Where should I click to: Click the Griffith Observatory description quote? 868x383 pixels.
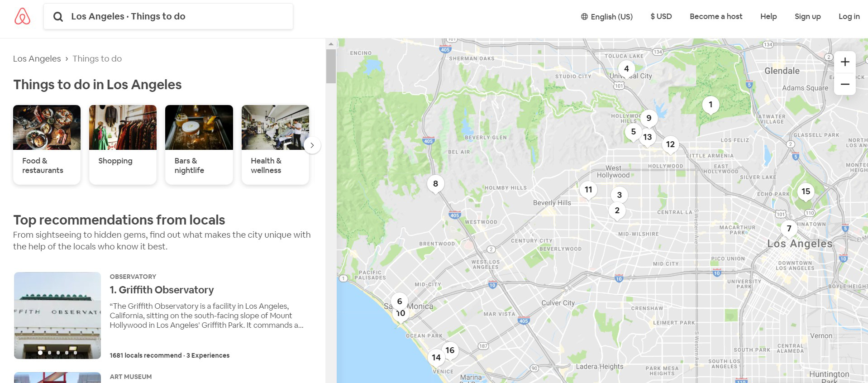(206, 316)
